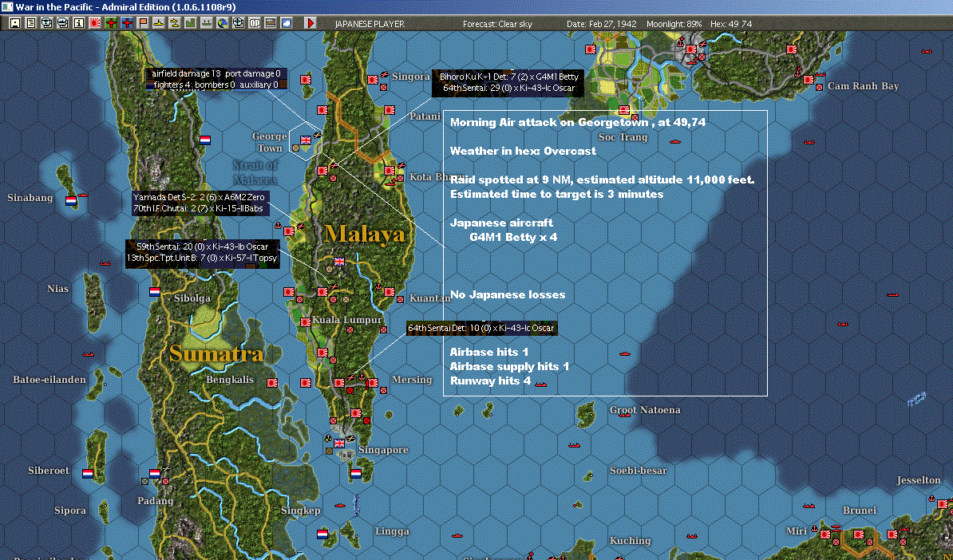This screenshot has height=560, width=953.
Task: Click the single yellow ship toolbar icon
Action: coord(159,23)
